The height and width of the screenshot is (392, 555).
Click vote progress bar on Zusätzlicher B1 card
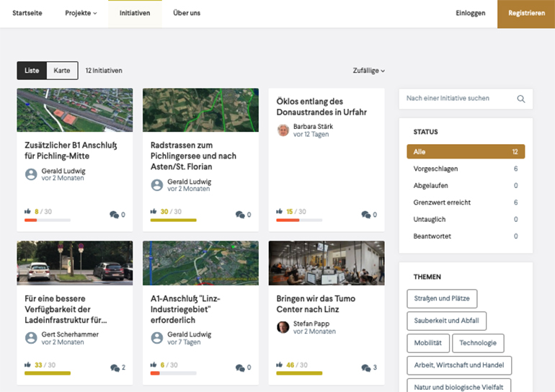(x=48, y=220)
